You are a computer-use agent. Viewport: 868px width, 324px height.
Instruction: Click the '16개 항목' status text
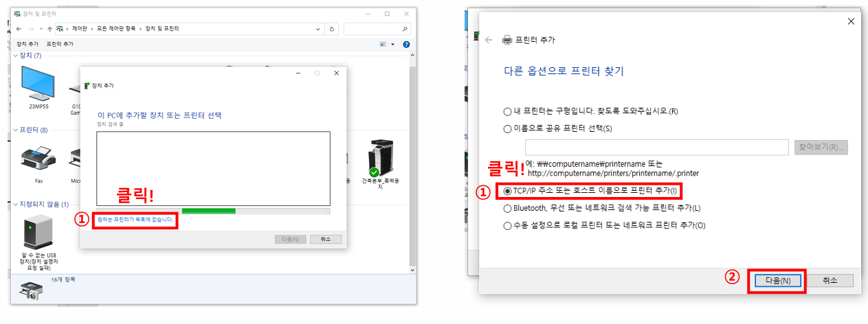click(63, 279)
